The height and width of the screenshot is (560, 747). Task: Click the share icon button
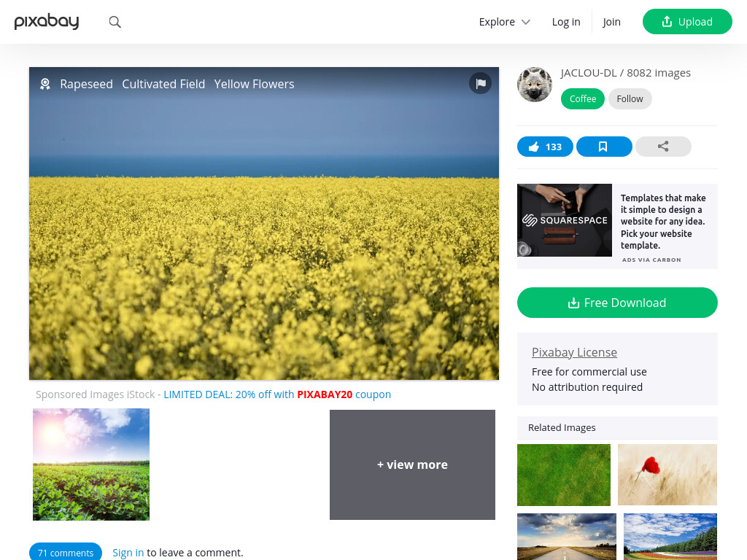(x=663, y=147)
